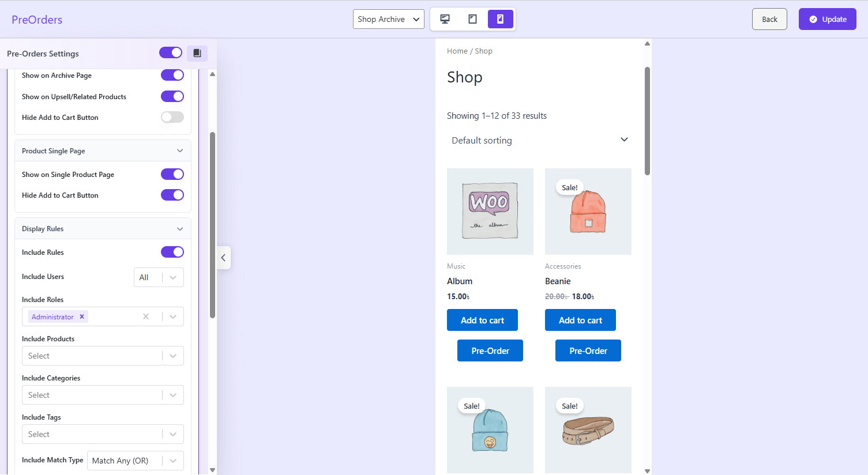Click the Home breadcrumb link
Screen dimensions: 868x475
coord(457,51)
